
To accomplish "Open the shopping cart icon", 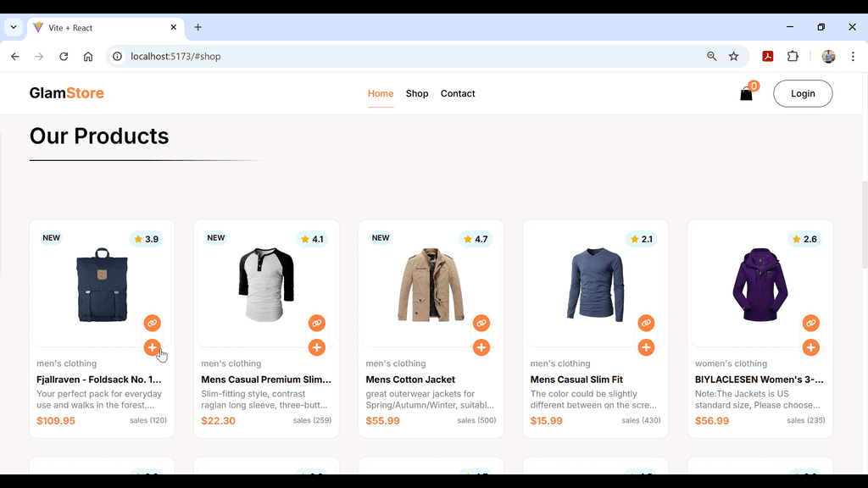I will click(x=746, y=94).
